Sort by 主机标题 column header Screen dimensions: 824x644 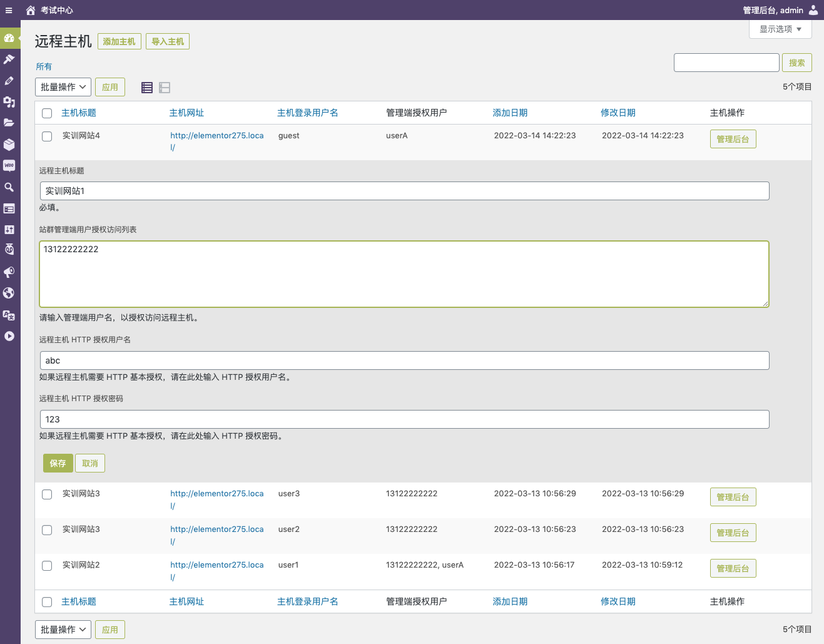[79, 113]
